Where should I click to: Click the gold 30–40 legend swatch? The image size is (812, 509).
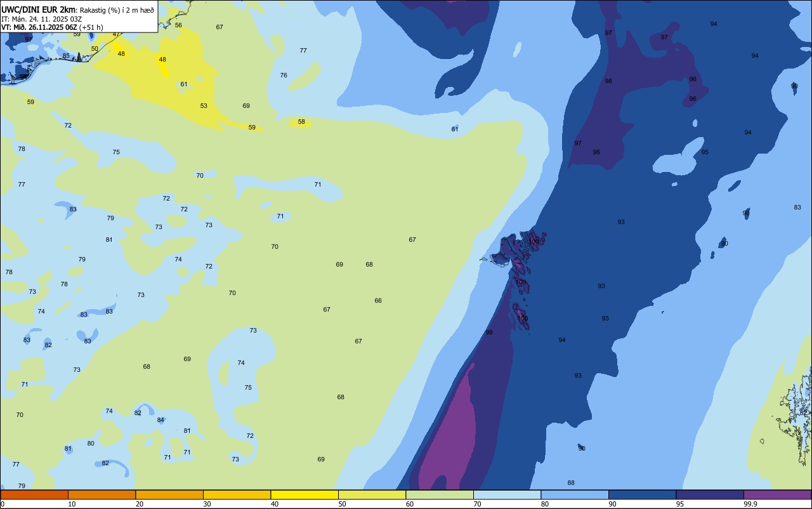coord(237,494)
